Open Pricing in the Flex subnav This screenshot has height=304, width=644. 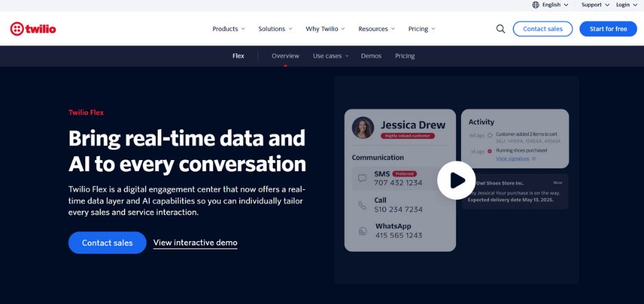coord(405,56)
